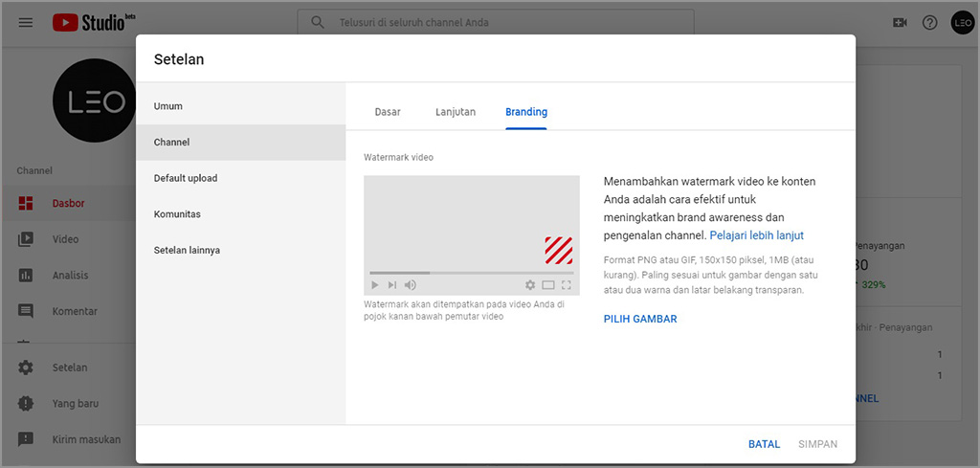This screenshot has height=468, width=980.
Task: Switch to the Lanjutan tab
Action: [x=456, y=112]
